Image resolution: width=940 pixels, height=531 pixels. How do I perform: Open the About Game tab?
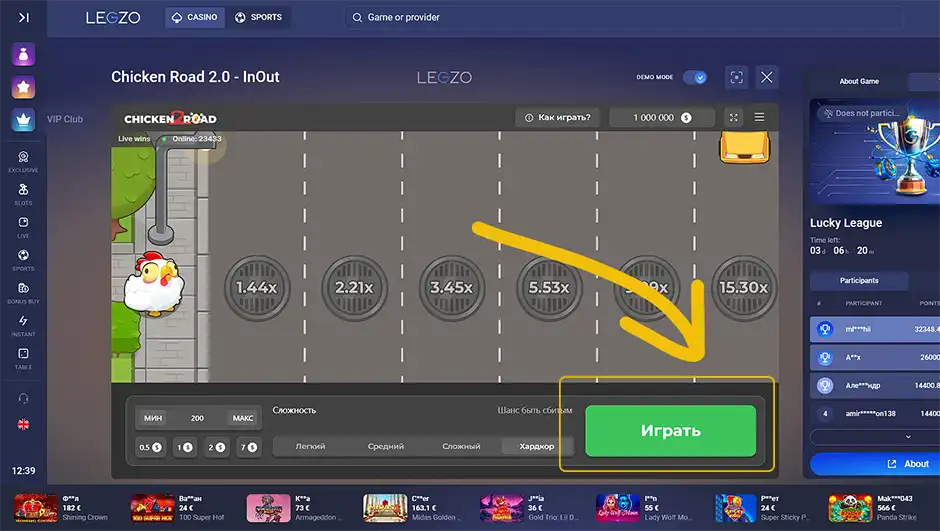pyautogui.click(x=859, y=81)
